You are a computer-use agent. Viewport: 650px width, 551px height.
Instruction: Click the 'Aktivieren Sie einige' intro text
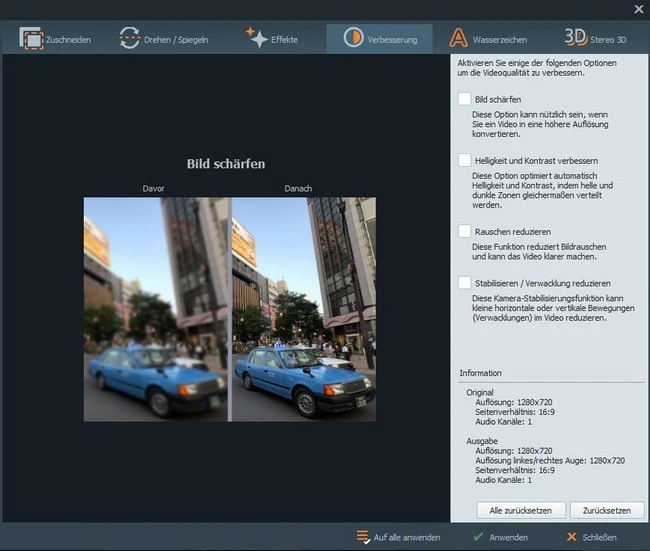coord(537,68)
